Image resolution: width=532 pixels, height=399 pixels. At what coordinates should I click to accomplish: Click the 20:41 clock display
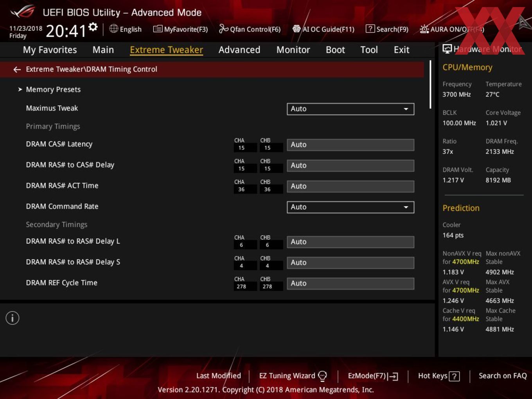[x=66, y=31]
